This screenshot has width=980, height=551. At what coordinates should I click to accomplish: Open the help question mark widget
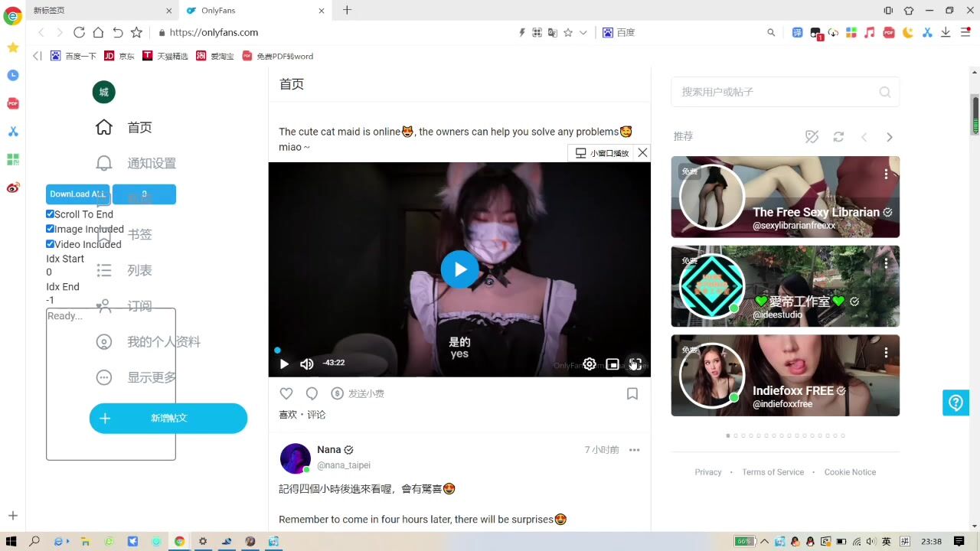pyautogui.click(x=955, y=403)
